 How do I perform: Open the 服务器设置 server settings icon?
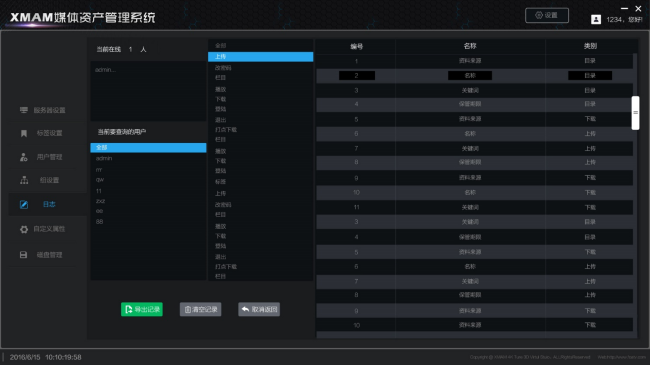click(x=24, y=110)
